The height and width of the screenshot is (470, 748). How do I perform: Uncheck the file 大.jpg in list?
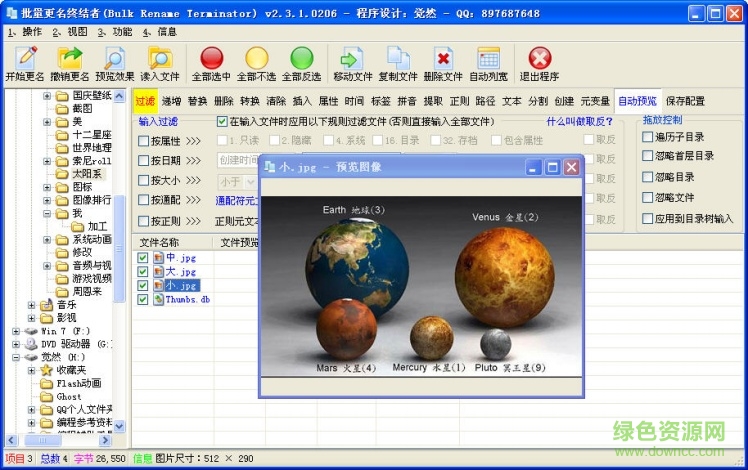(x=144, y=272)
